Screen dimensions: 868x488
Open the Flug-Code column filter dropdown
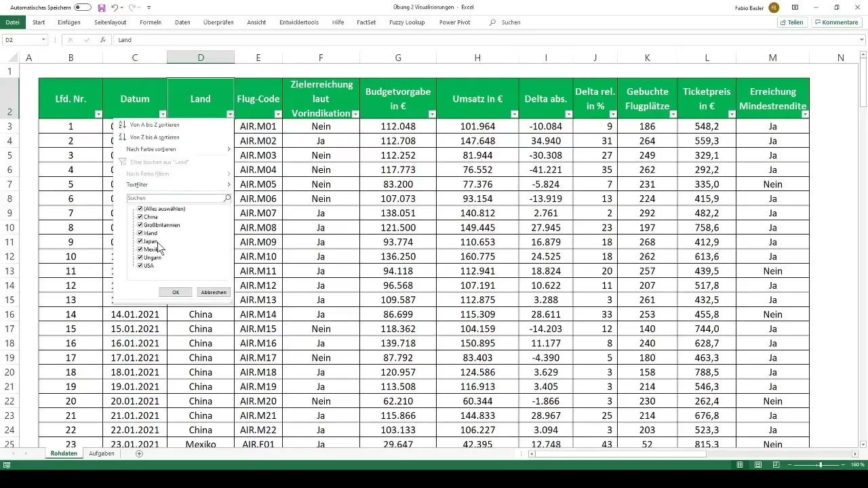[x=277, y=114]
